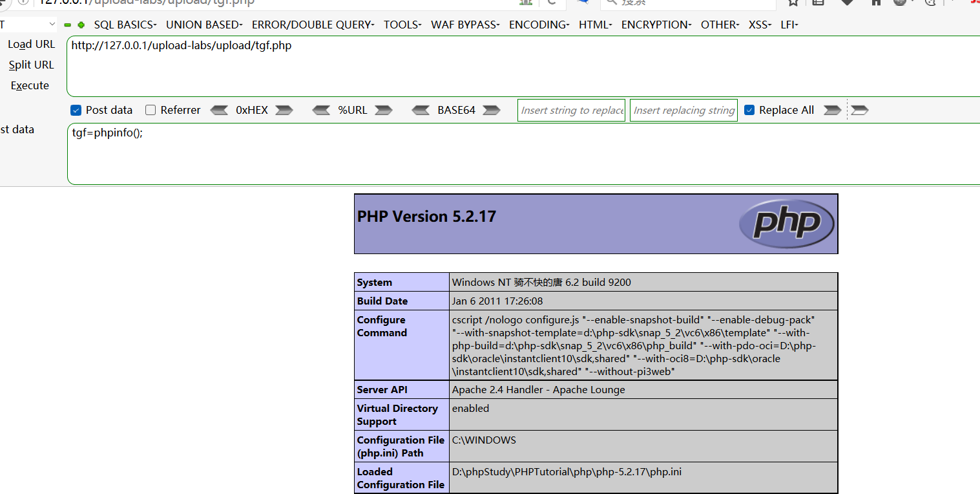Screen dimensions: 980x494
Task: Click the right arrow beside %URL
Action: [x=384, y=110]
